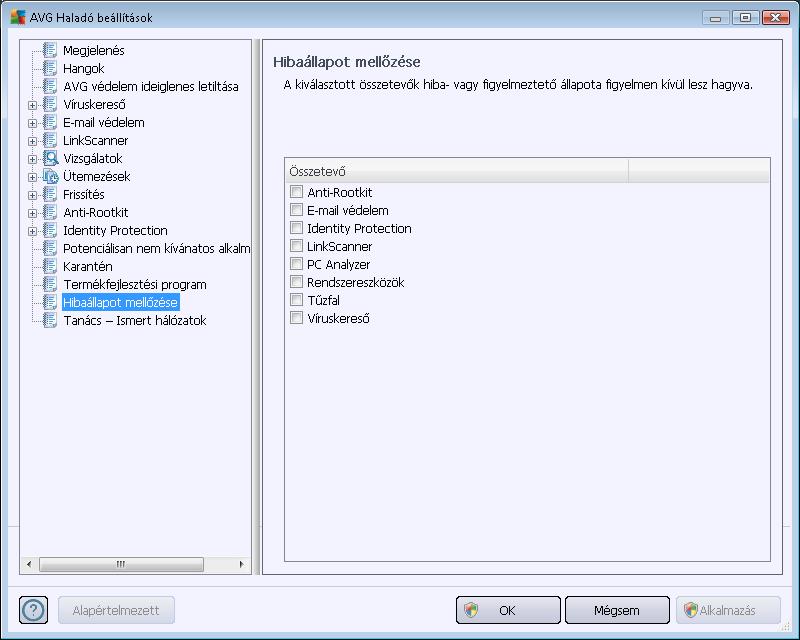Tick the E-mail védelem checkbox
Viewport: 800px width, 640px height.
click(296, 210)
